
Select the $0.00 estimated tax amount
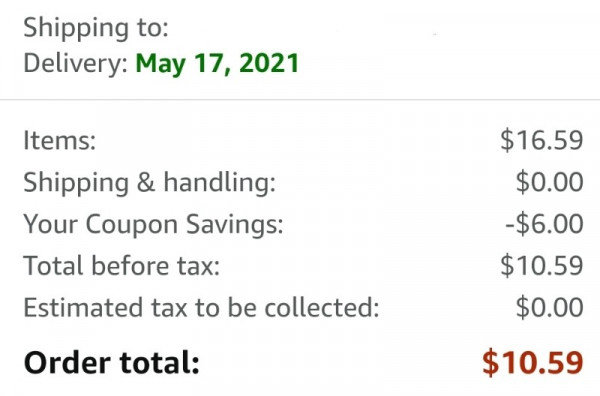click(549, 307)
